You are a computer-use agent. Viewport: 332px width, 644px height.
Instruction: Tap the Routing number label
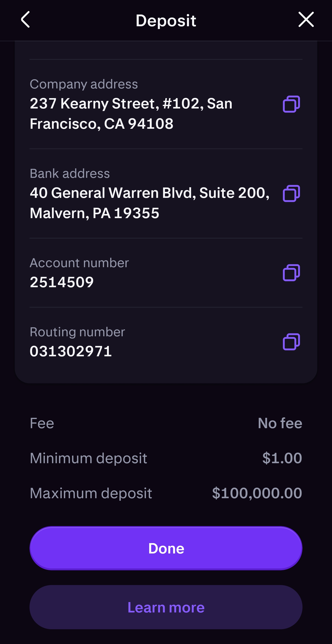[77, 332]
